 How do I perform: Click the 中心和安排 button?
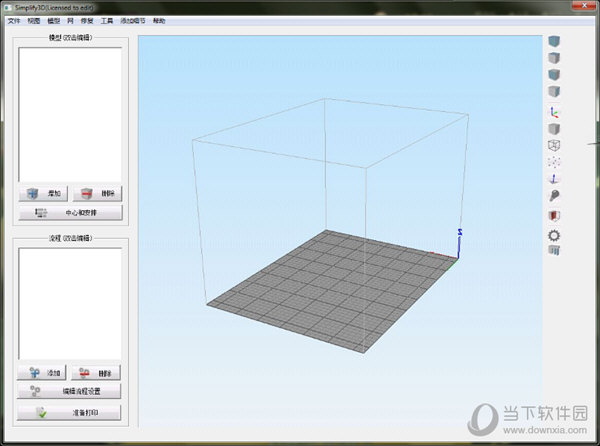pos(71,213)
